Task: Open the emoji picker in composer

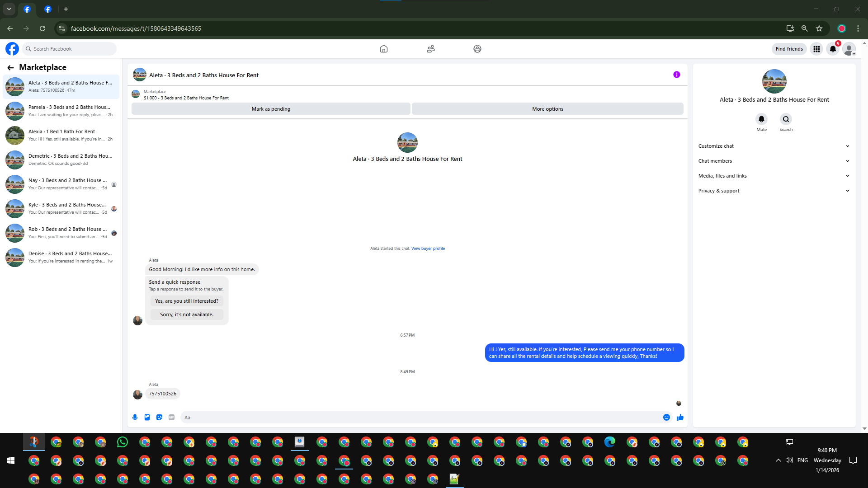Action: coord(666,418)
